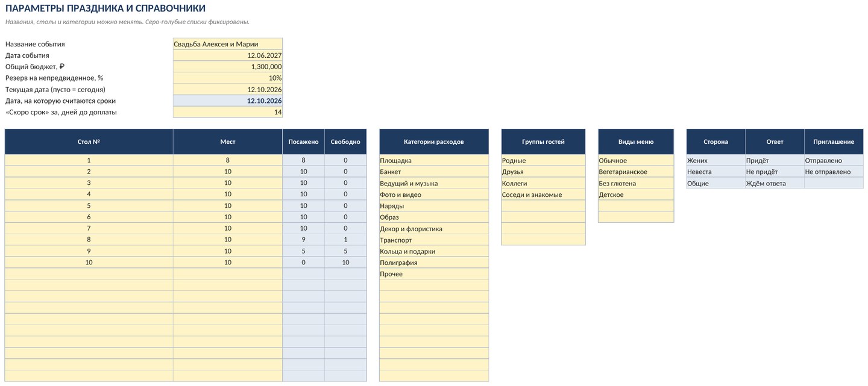Select the "Не придёт" response cell
Viewport: 868px width, 386px height.
775,172
